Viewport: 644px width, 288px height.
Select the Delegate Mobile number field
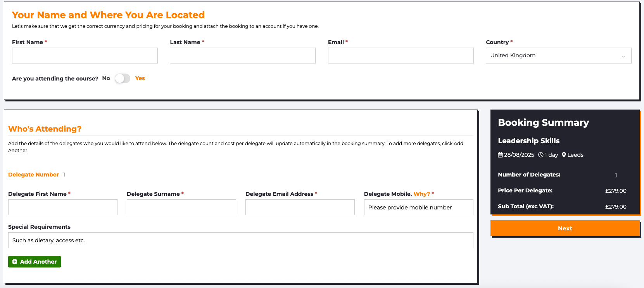click(419, 207)
